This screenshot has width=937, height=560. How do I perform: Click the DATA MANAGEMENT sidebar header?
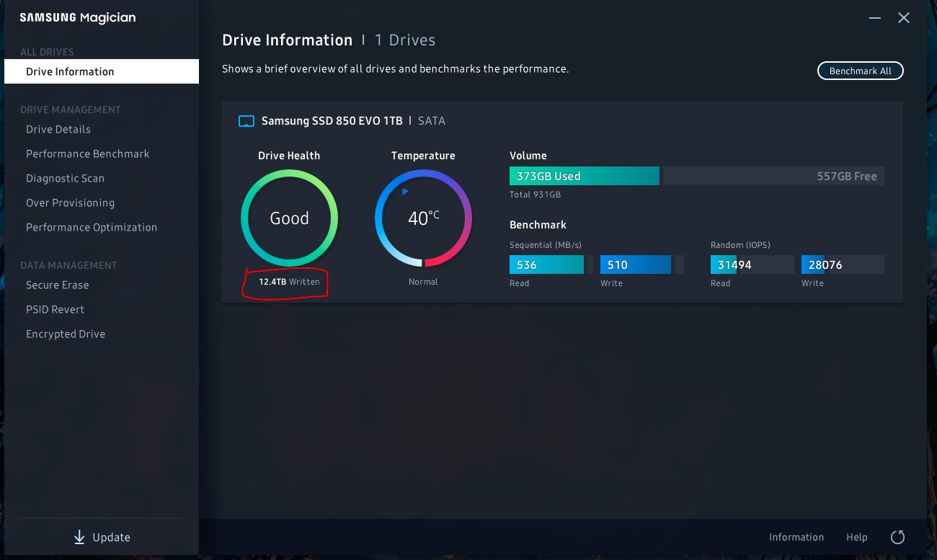point(68,265)
